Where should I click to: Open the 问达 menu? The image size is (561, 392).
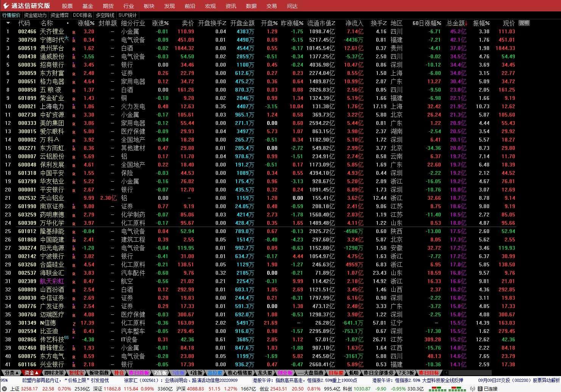pyautogui.click(x=292, y=6)
